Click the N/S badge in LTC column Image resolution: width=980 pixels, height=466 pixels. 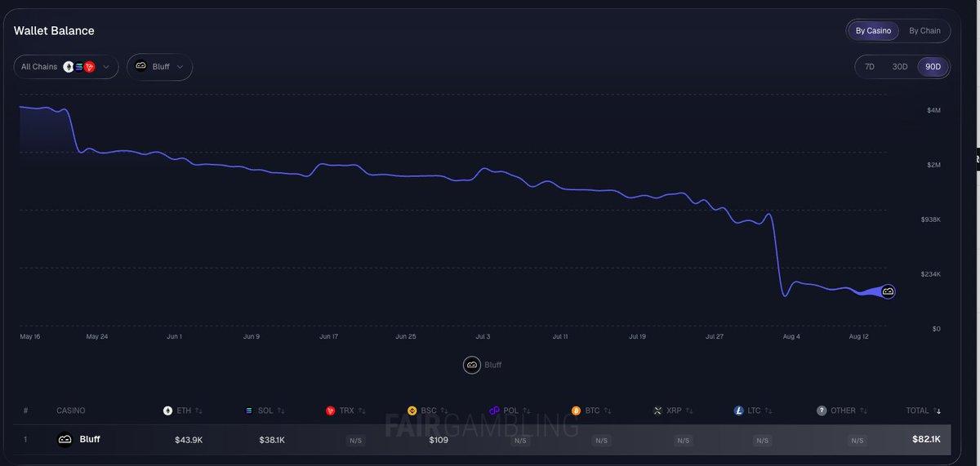click(763, 441)
